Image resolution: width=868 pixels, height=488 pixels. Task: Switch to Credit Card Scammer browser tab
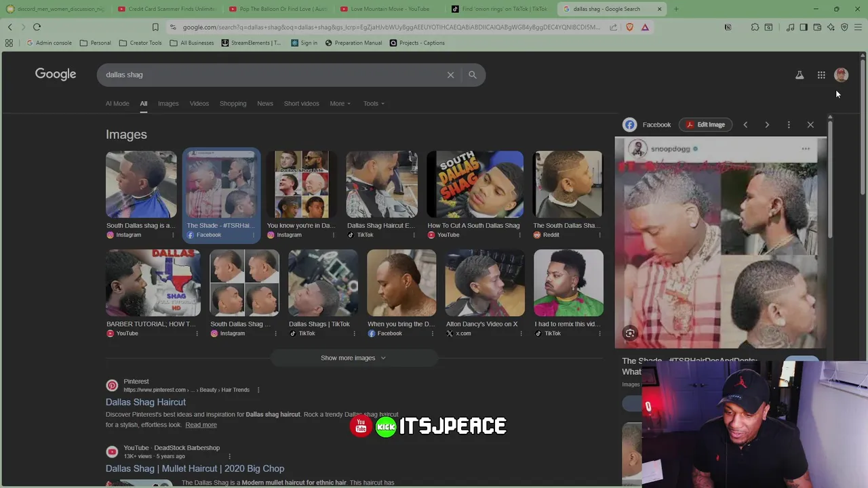click(x=165, y=9)
